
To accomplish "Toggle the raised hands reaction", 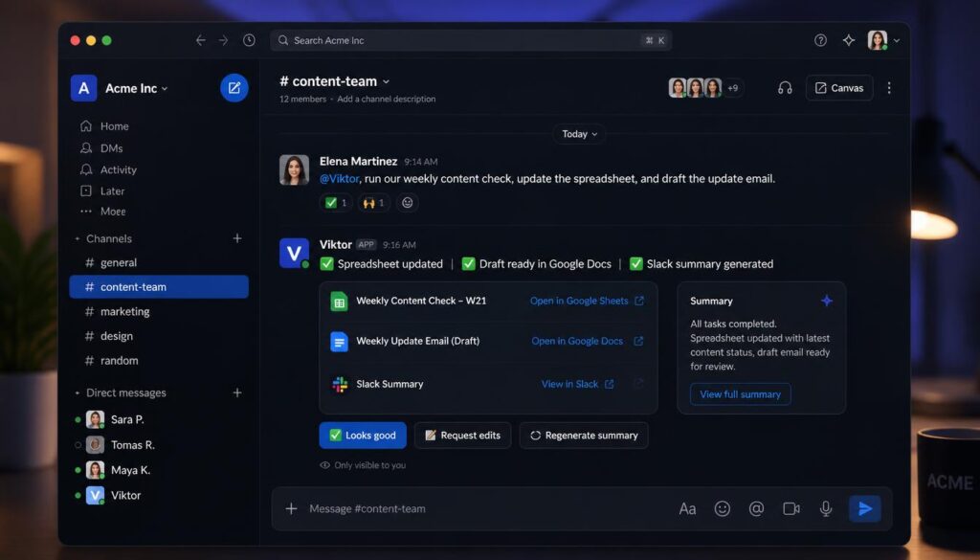I will tap(374, 203).
